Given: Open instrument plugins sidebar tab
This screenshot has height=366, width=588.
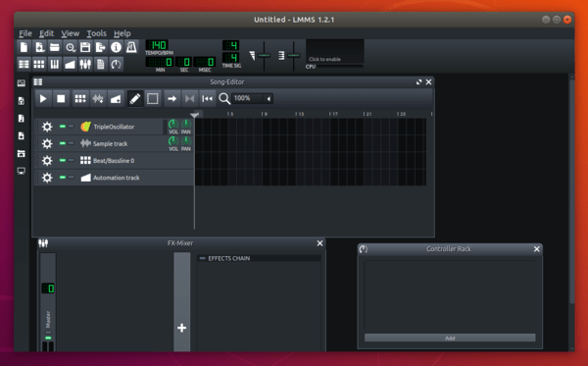Looking at the screenshot, I should (x=22, y=83).
